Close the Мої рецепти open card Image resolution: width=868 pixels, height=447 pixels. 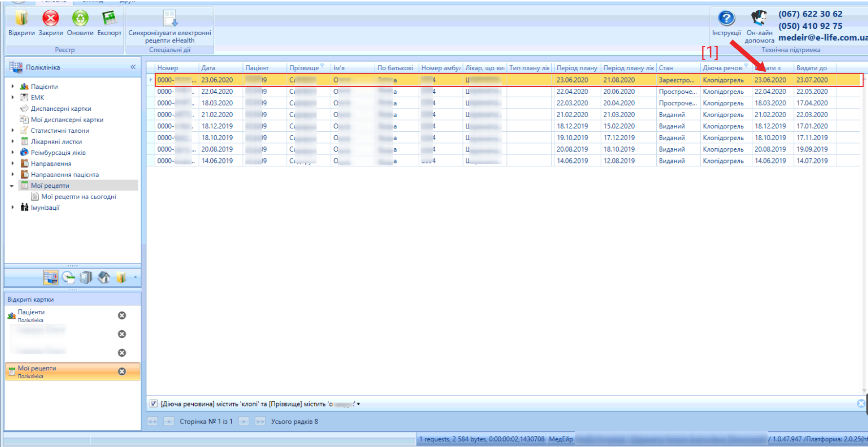coord(122,372)
